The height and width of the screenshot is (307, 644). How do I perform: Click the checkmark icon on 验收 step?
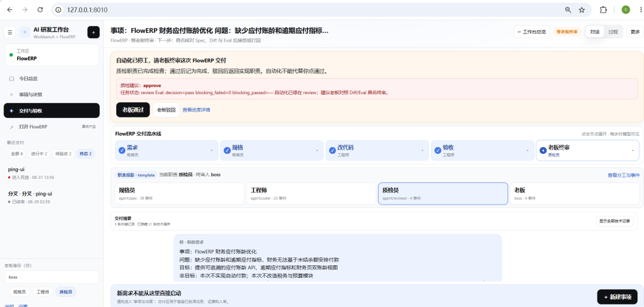(x=438, y=150)
